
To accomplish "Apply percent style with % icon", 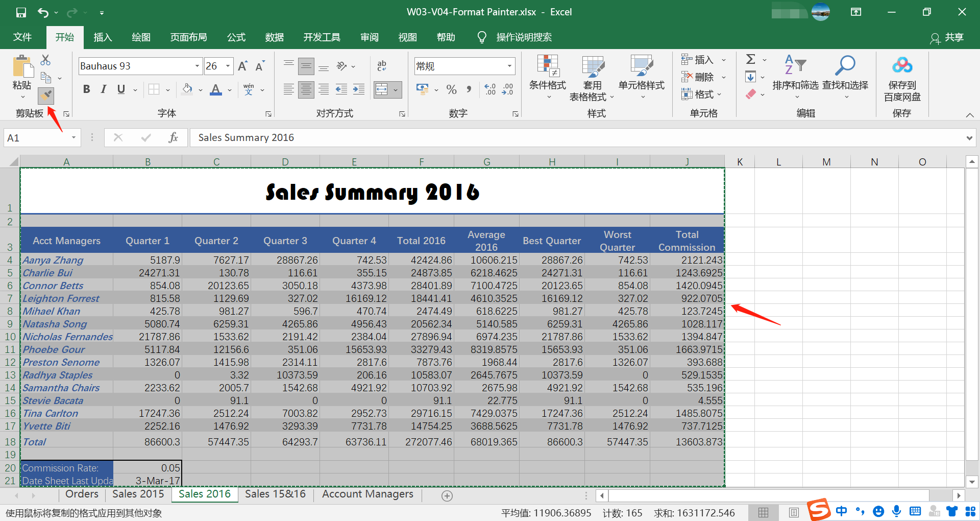I will pyautogui.click(x=451, y=89).
